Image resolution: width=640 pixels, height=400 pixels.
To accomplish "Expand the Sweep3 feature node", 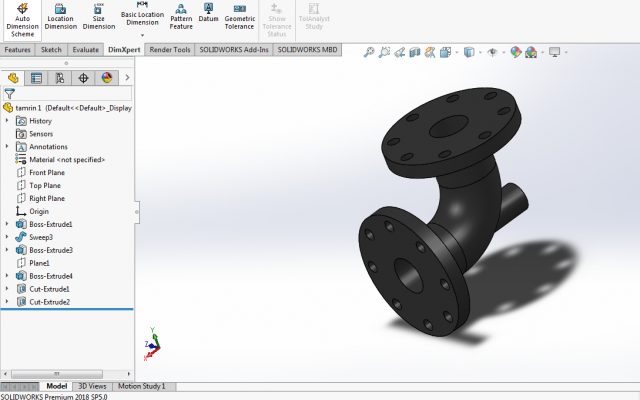I will 7,237.
